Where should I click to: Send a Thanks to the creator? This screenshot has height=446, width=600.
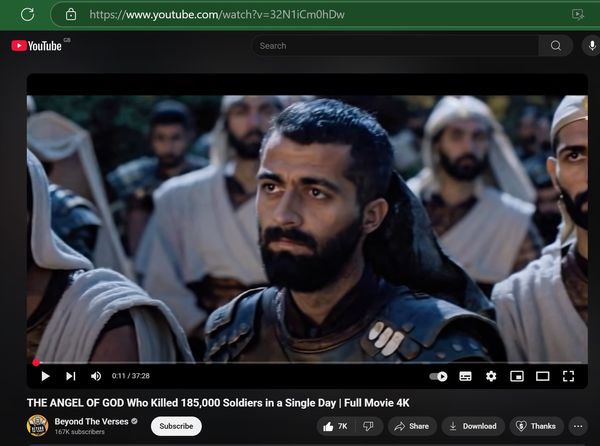pos(536,426)
